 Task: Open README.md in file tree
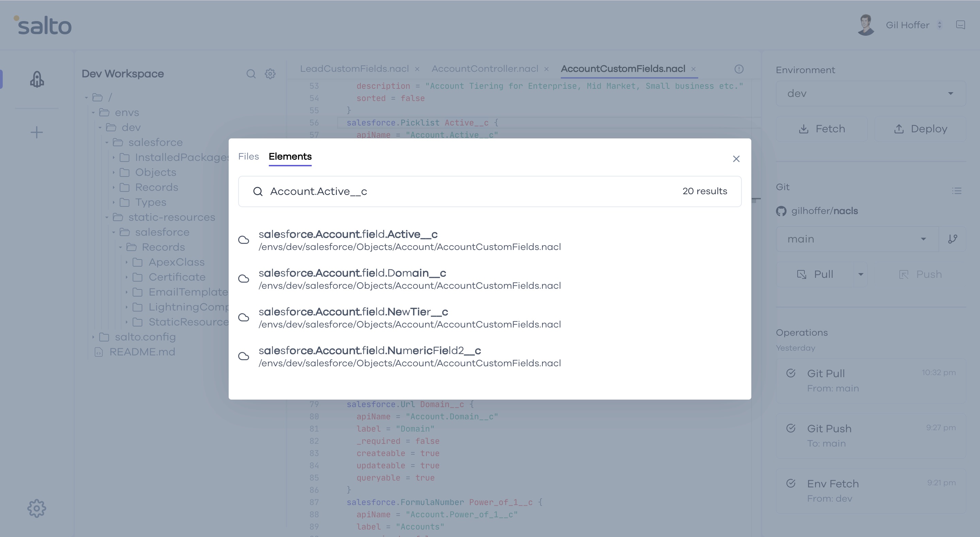pyautogui.click(x=142, y=352)
